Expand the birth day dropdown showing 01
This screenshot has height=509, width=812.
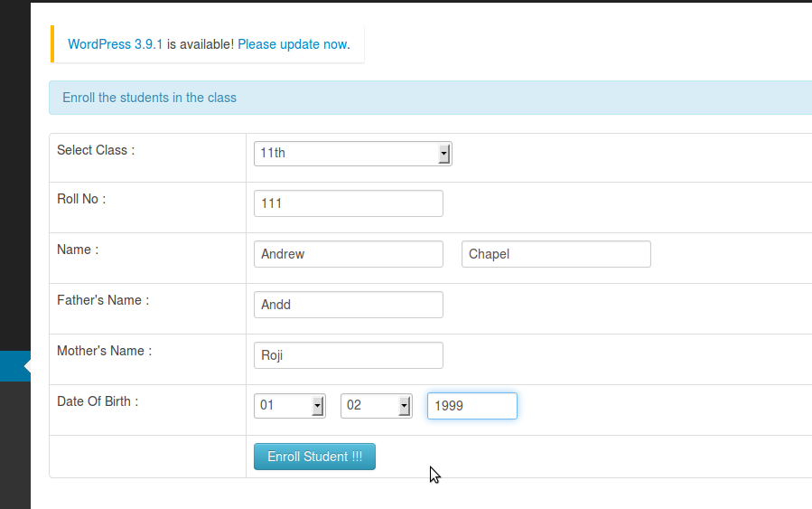[x=289, y=406]
